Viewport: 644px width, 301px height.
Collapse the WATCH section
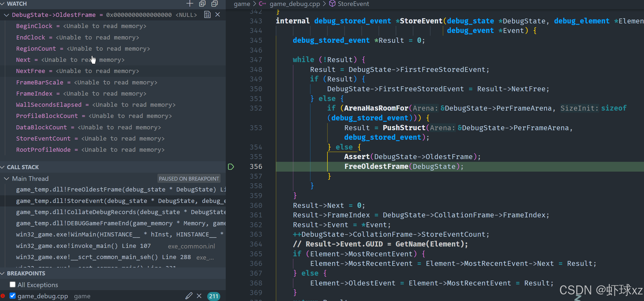tap(2, 4)
